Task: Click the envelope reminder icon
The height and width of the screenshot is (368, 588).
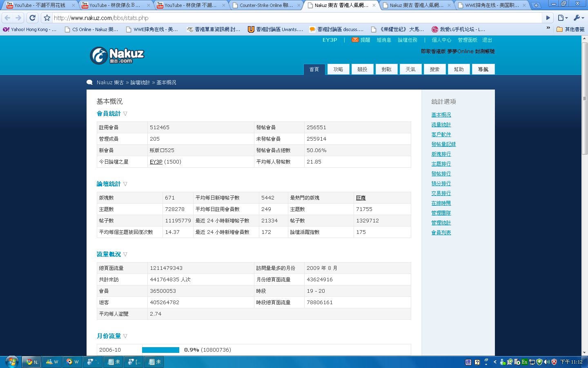Action: click(x=355, y=40)
